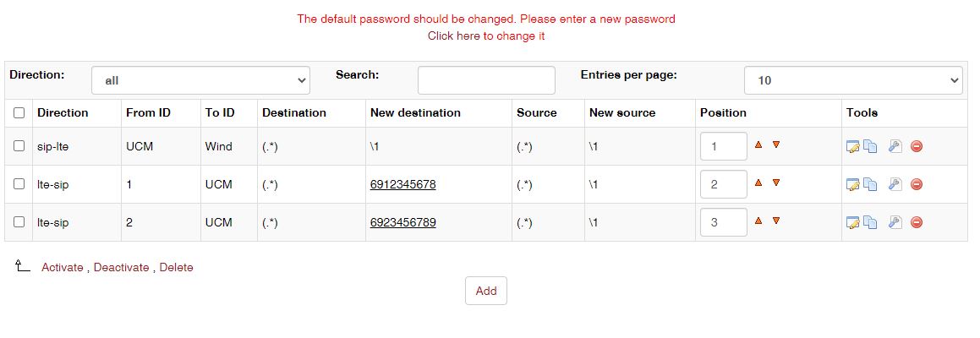Screen dimensions: 980x338
Task: Move the position 2 rule up
Action: coord(758,183)
